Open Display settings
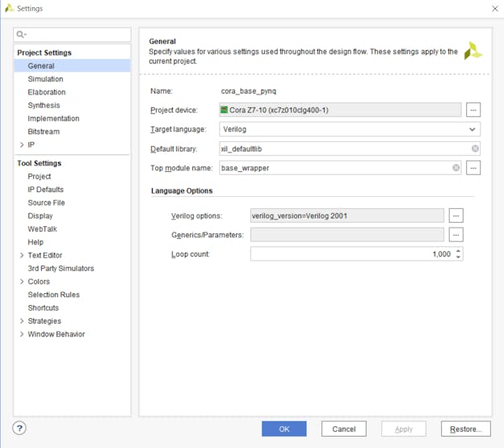Image resolution: width=504 pixels, height=448 pixels. [40, 216]
